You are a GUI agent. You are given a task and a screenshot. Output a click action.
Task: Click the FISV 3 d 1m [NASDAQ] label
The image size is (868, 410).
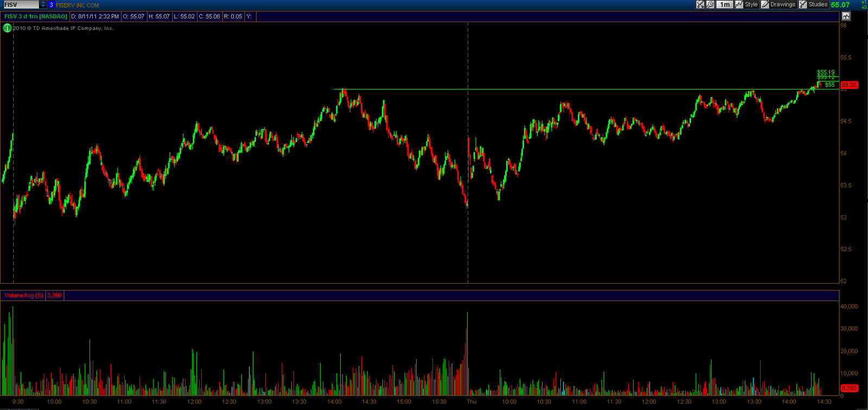coord(36,16)
